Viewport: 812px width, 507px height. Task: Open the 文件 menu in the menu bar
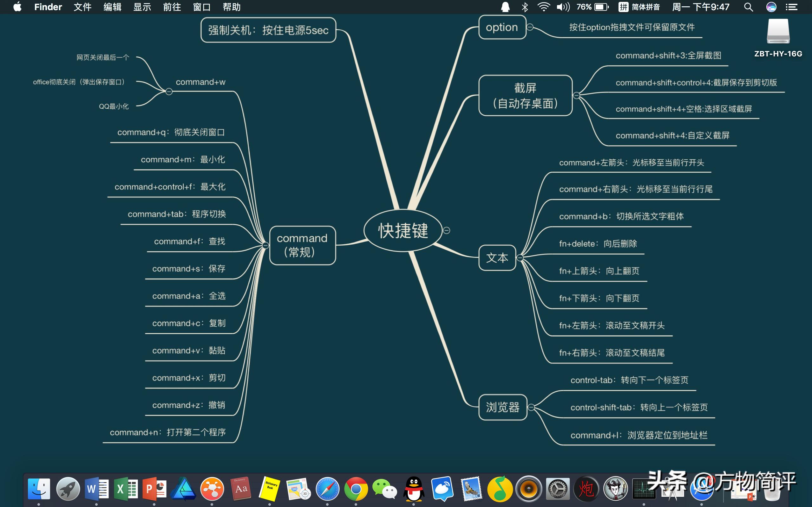click(82, 7)
